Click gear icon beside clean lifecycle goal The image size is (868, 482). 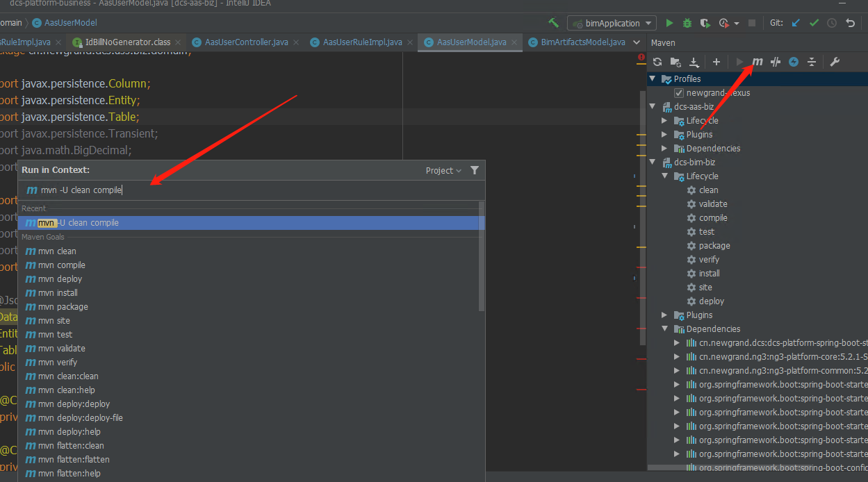coord(691,190)
